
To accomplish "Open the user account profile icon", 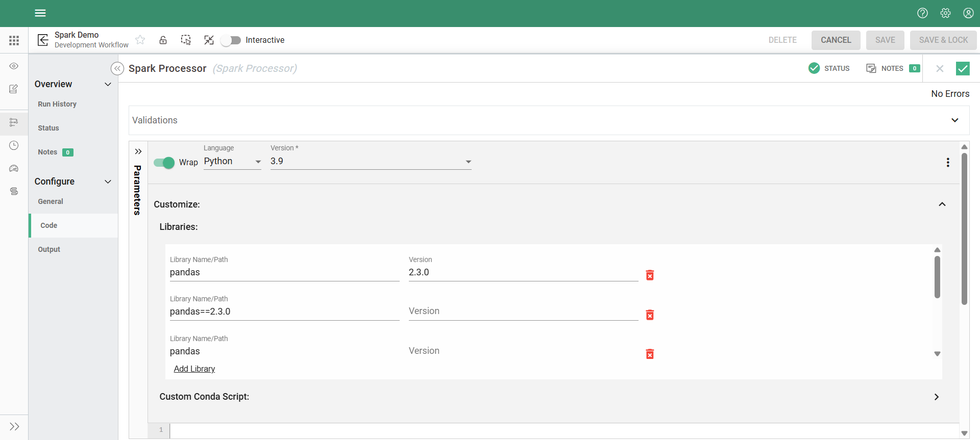I will click(x=968, y=13).
